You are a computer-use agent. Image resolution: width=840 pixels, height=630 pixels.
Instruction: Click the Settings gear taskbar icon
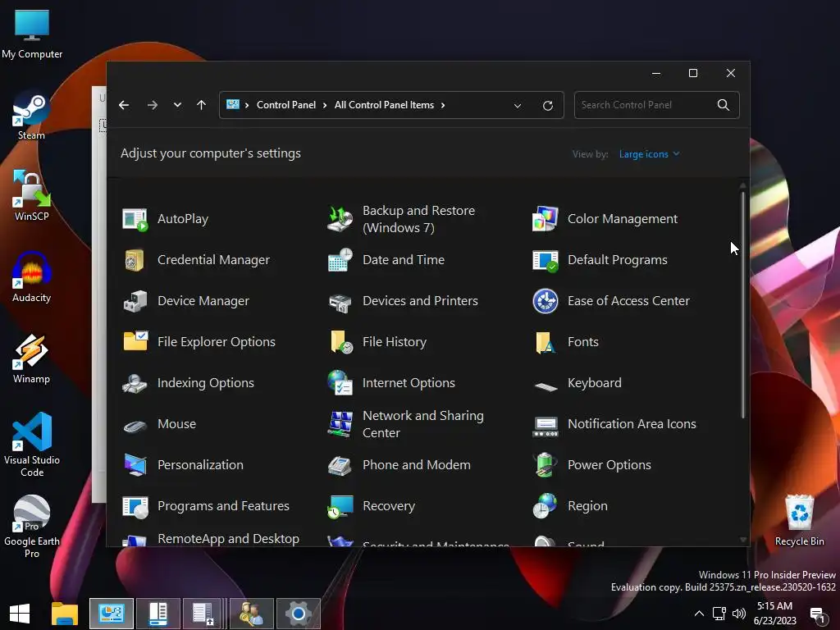click(299, 614)
